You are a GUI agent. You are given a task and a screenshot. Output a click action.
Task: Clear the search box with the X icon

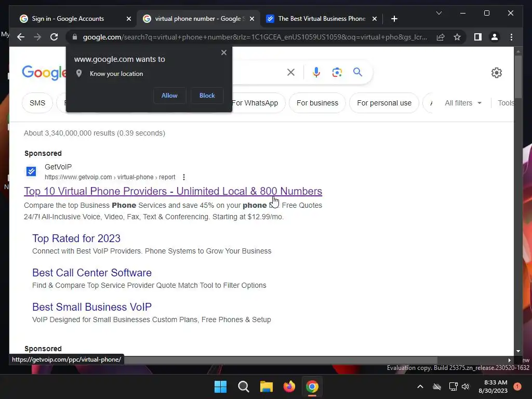(291, 72)
